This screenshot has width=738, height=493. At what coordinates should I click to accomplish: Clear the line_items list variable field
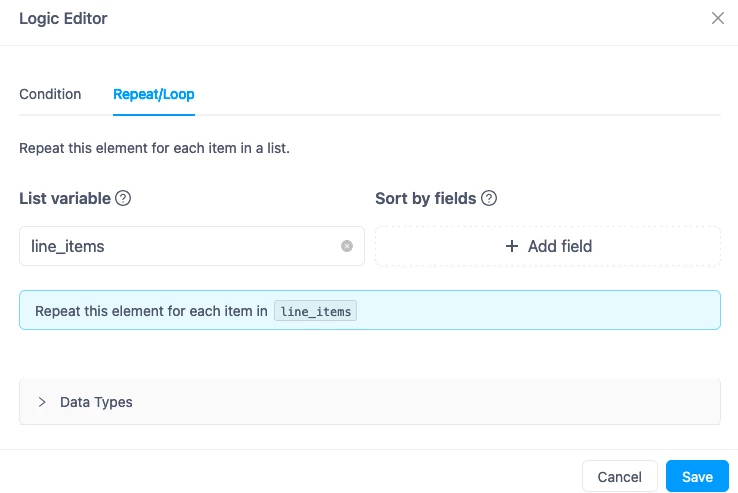tap(347, 246)
